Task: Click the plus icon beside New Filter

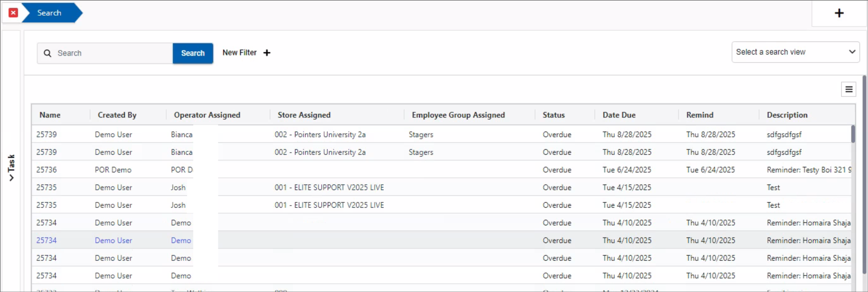Action: coord(267,53)
